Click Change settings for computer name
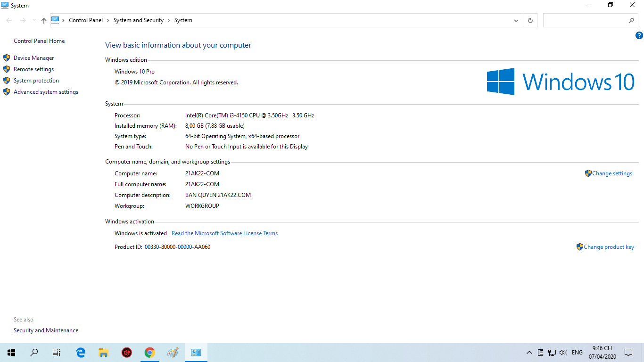644x362 pixels. tap(611, 173)
